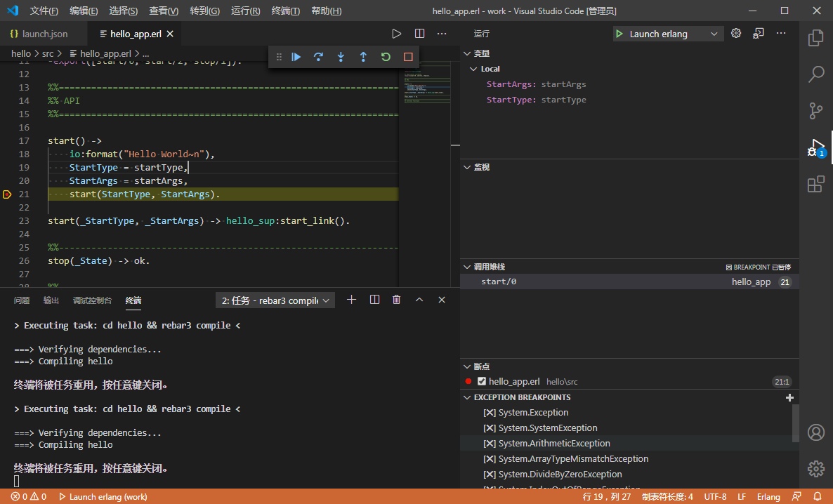Restart the debug session with green icon
Image resolution: width=833 pixels, height=504 pixels.
click(386, 57)
